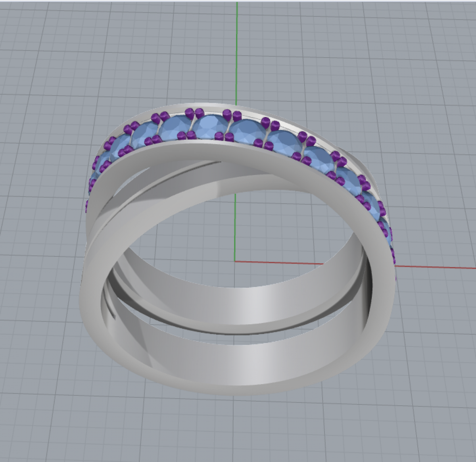Click the green Y-axis line above the ring

(x=237, y=52)
